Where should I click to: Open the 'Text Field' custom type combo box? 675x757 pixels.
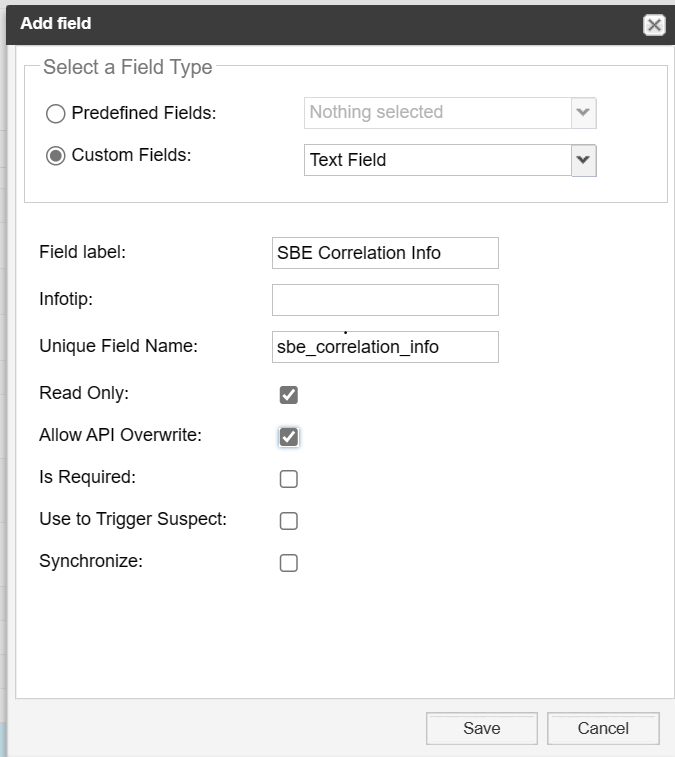[x=437, y=160]
